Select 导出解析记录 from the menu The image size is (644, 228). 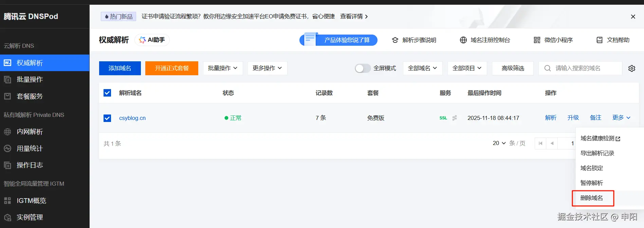(597, 153)
